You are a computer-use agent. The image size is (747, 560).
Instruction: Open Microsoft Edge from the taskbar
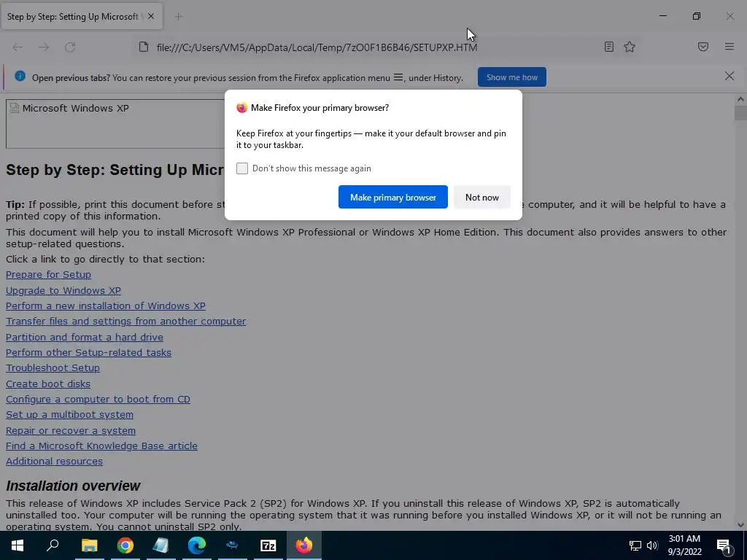[197, 545]
